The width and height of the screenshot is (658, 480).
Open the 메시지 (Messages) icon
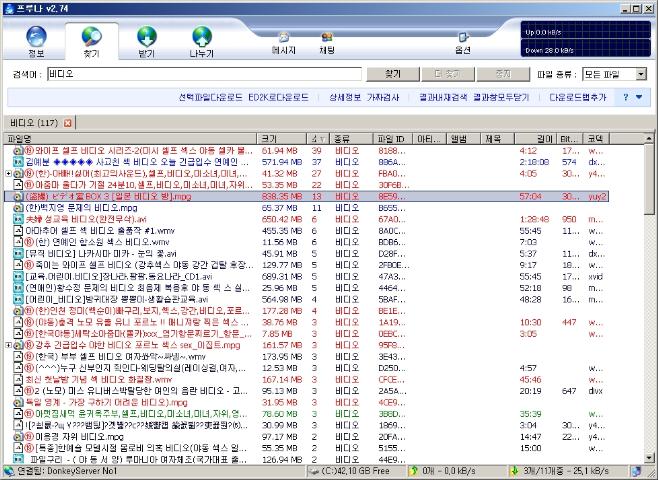pyautogui.click(x=285, y=39)
